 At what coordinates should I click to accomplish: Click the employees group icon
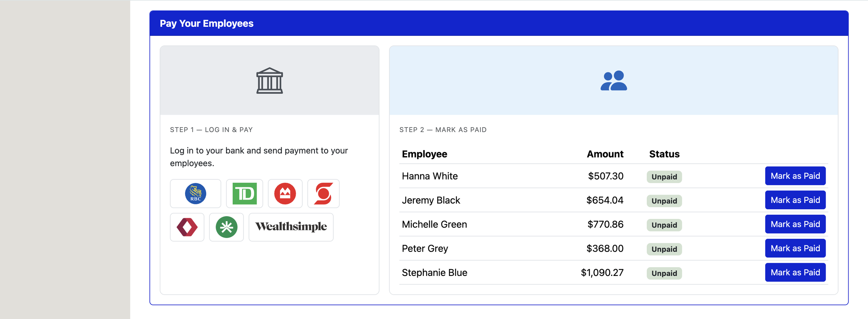(614, 81)
